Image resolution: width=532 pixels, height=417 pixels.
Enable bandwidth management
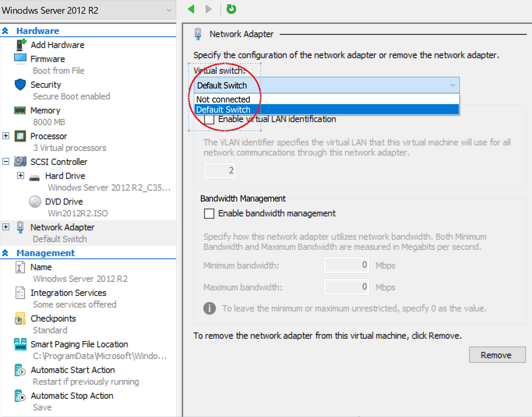tap(209, 213)
